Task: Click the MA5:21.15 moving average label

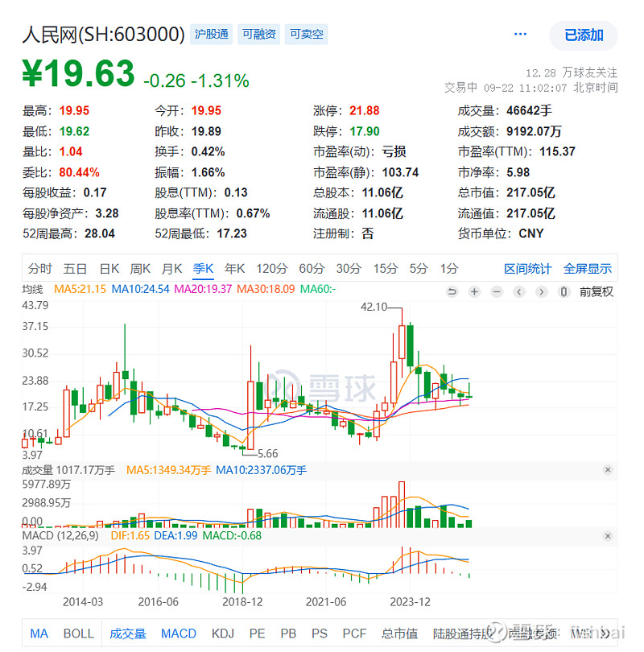Action: pyautogui.click(x=80, y=289)
